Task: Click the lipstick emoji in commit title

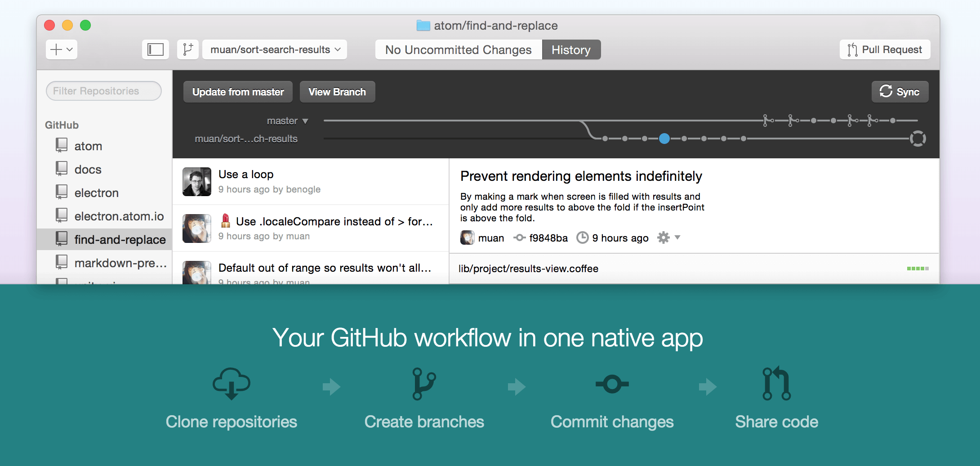Action: 226,221
